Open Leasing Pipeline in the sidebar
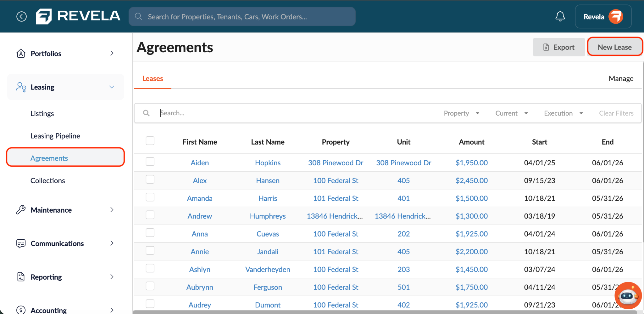Image resolution: width=644 pixels, height=314 pixels. click(x=55, y=136)
